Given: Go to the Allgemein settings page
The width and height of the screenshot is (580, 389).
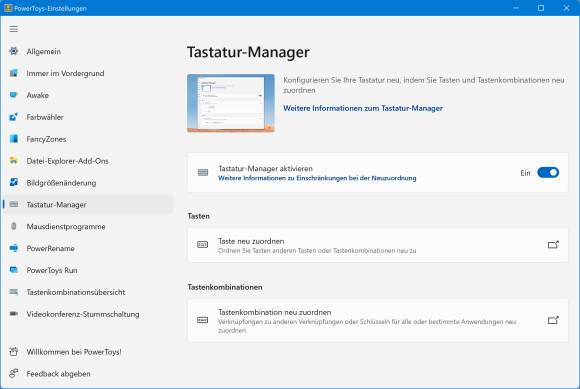Looking at the screenshot, I should coord(89,51).
